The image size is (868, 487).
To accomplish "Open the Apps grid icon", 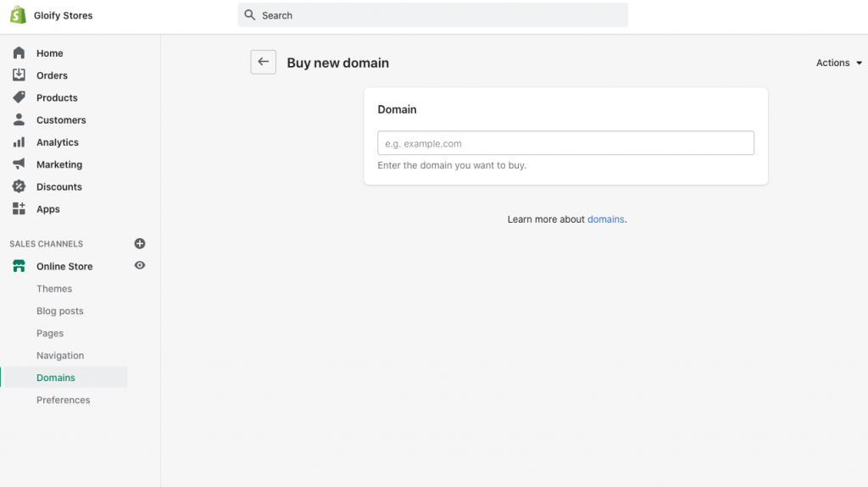I will click(x=19, y=208).
